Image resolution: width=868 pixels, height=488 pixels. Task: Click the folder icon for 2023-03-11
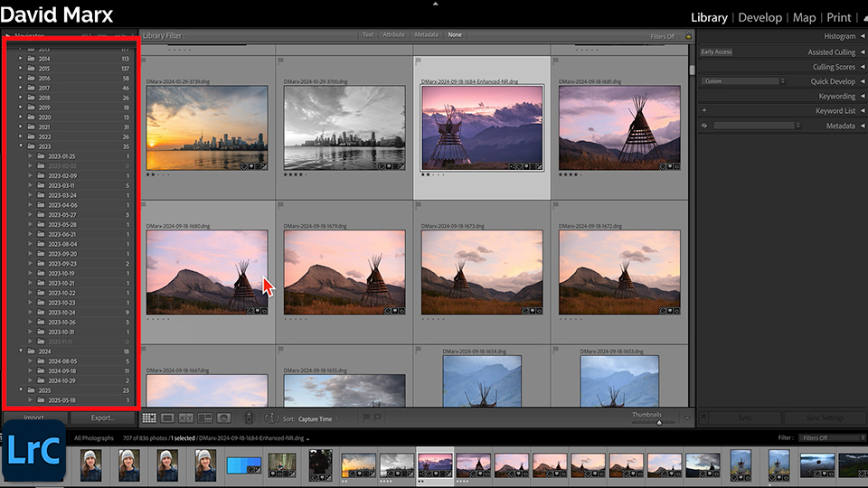(41, 185)
